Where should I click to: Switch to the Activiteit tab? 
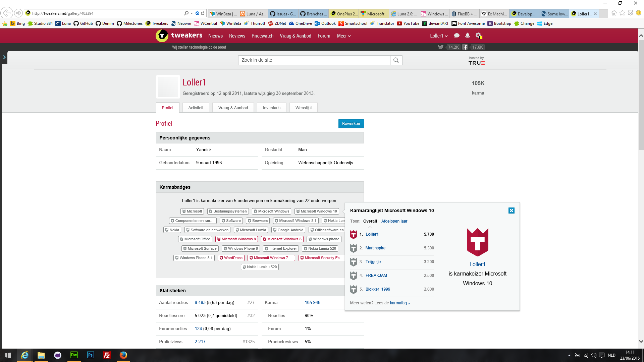[196, 108]
